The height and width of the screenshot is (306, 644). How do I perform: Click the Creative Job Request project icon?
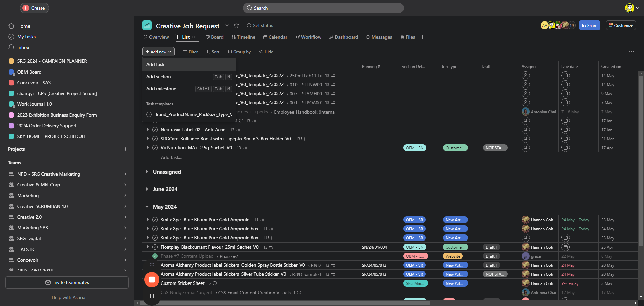147,25
